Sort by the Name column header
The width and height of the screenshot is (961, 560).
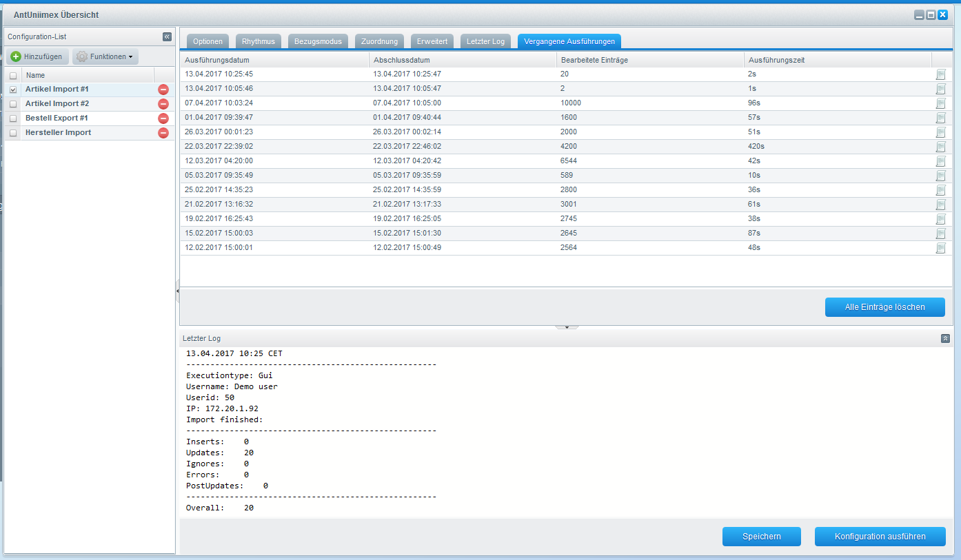click(88, 75)
